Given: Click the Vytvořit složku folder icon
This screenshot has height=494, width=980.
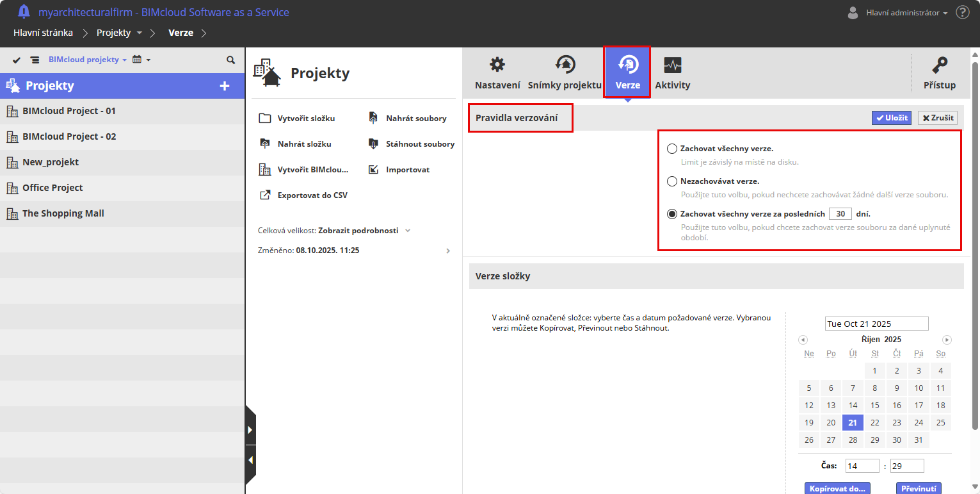Looking at the screenshot, I should tap(264, 118).
